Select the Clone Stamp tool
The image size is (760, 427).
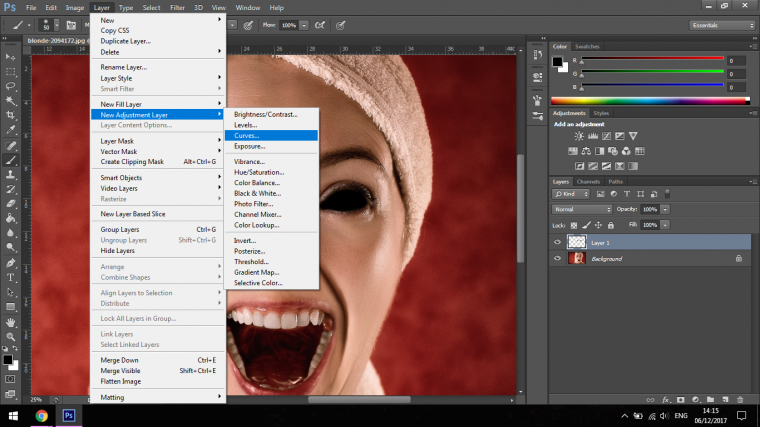(10, 174)
